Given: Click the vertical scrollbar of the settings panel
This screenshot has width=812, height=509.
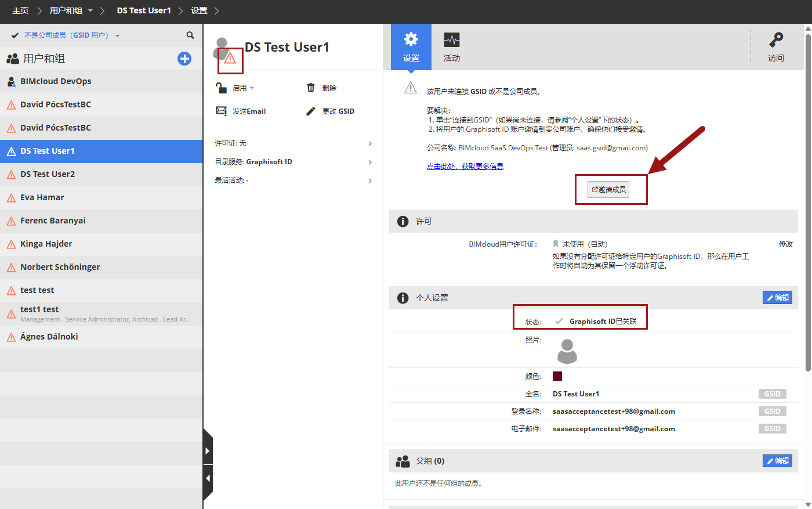Looking at the screenshot, I should [808, 202].
